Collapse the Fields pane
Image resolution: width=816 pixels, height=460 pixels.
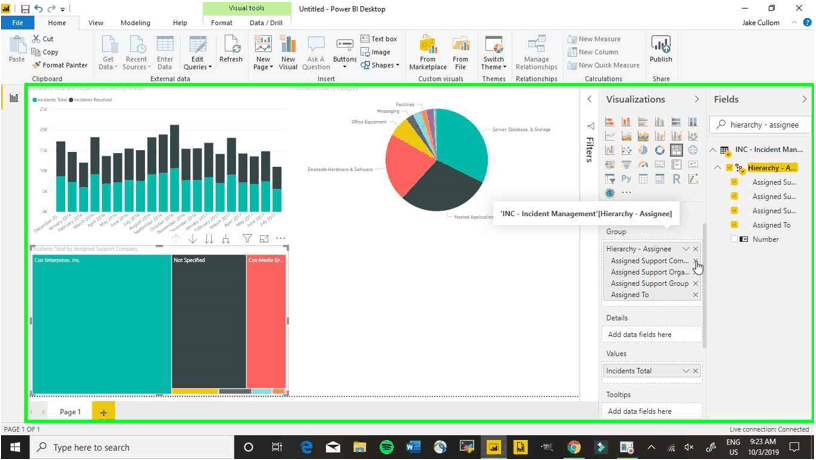pyautogui.click(x=805, y=99)
